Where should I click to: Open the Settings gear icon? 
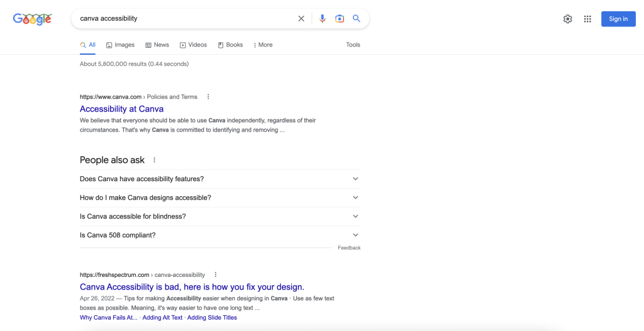pyautogui.click(x=568, y=19)
